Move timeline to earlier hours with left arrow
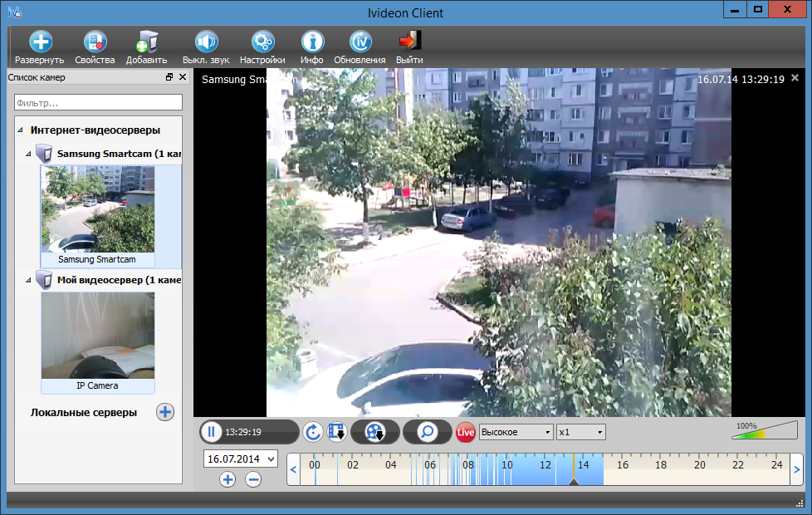This screenshot has height=515, width=812. pos(294,469)
